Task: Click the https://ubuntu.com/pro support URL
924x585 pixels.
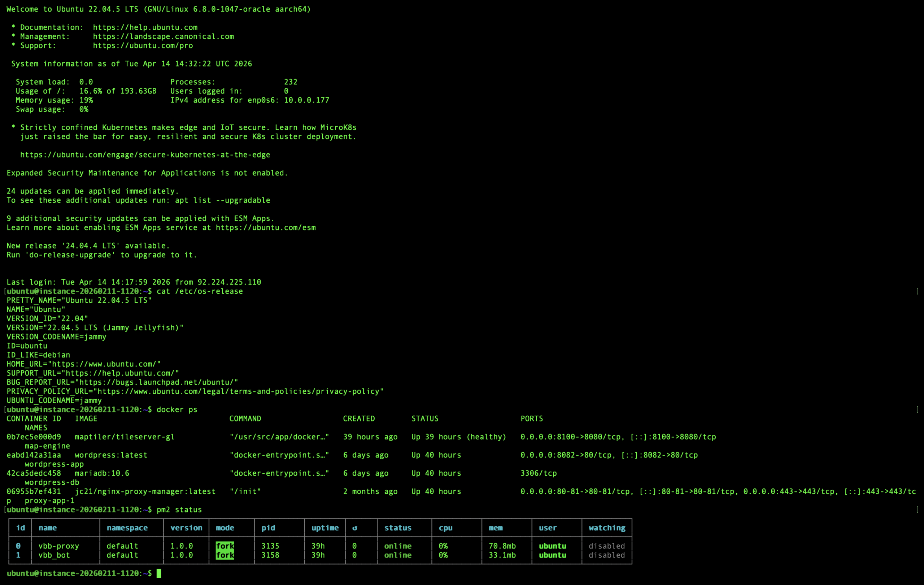Action: 143,45
